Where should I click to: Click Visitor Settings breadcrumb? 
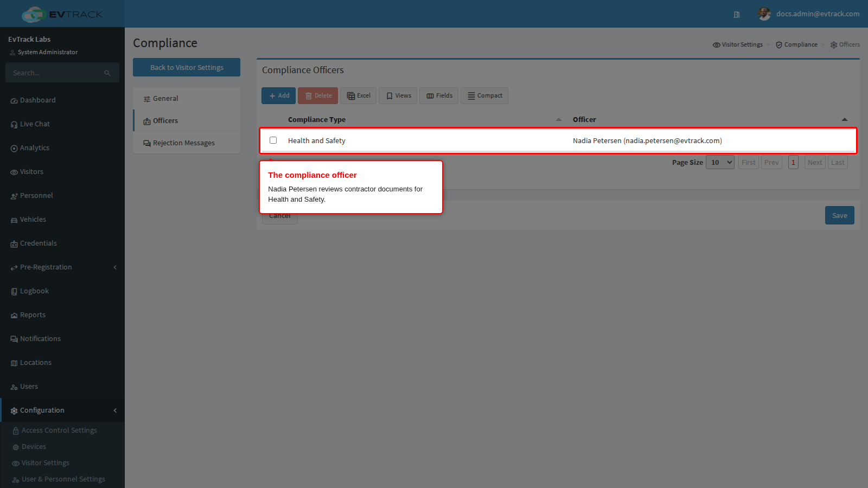[738, 45]
